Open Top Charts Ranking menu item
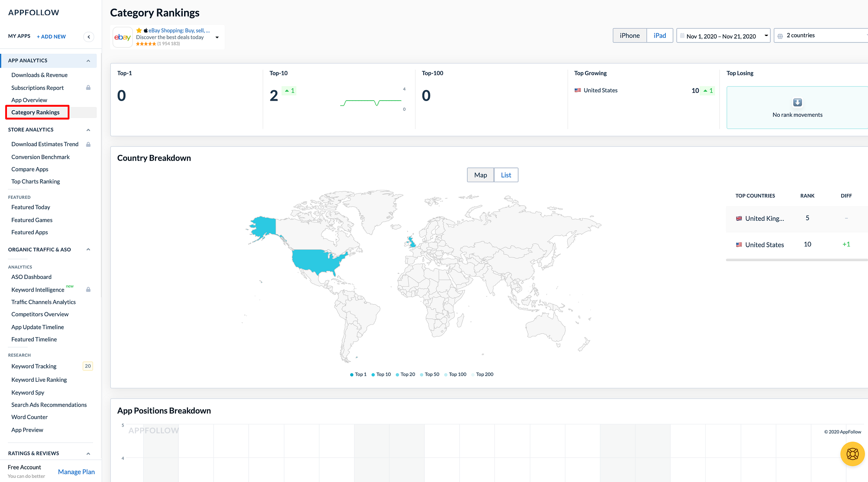The width and height of the screenshot is (868, 482). (x=36, y=181)
